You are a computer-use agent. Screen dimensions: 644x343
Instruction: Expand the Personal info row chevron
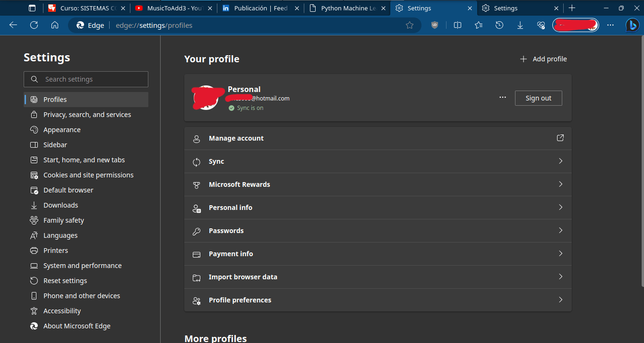click(561, 207)
